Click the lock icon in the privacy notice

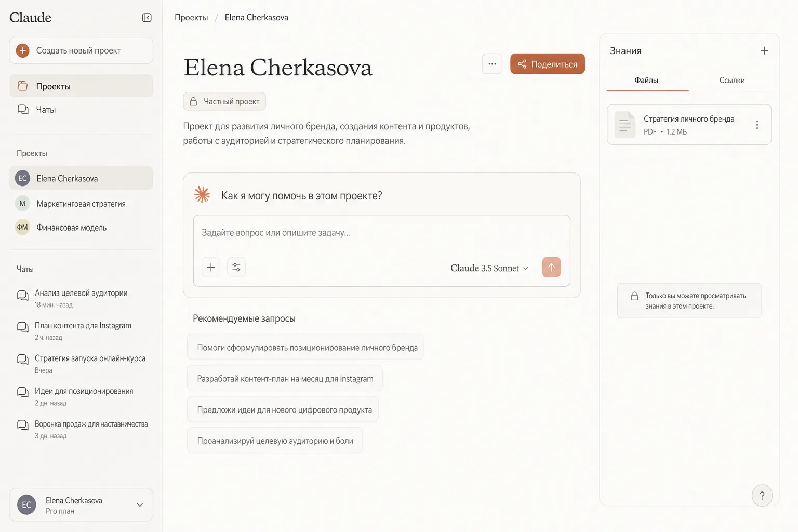tap(634, 296)
